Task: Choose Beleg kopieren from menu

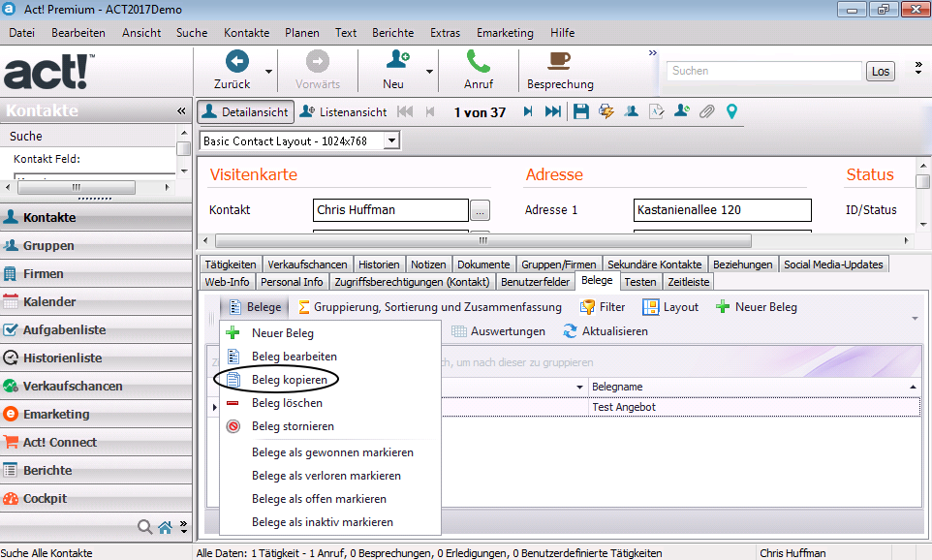Action: tap(330, 379)
